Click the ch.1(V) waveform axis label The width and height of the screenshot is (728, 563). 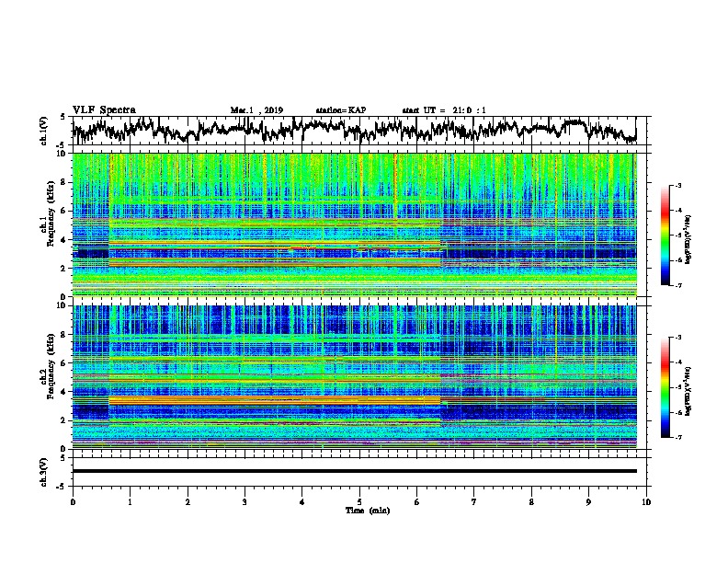tap(43, 131)
